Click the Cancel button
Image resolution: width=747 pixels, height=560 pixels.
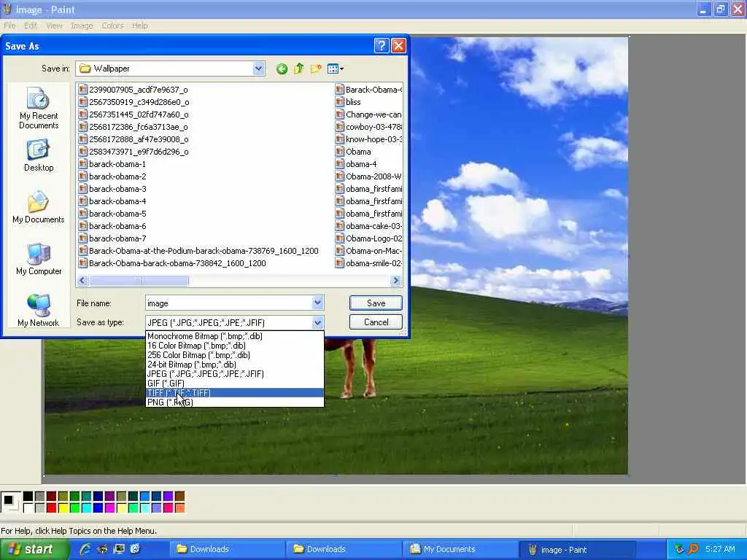376,322
